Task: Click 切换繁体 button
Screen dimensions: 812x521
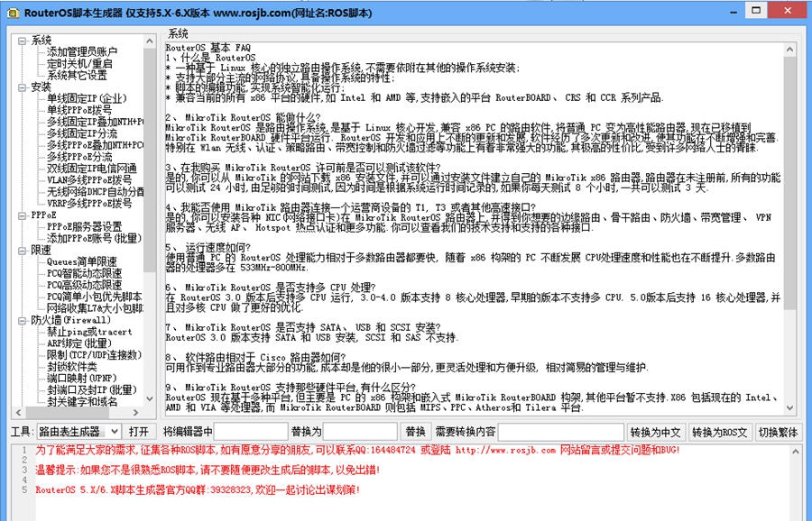Action: tap(778, 432)
